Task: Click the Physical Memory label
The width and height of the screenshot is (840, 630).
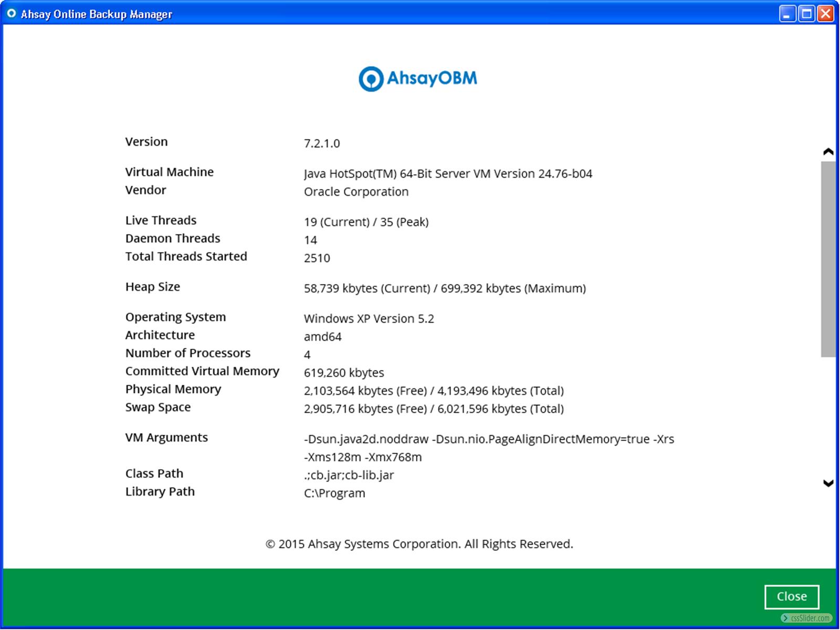Action: [x=173, y=389]
